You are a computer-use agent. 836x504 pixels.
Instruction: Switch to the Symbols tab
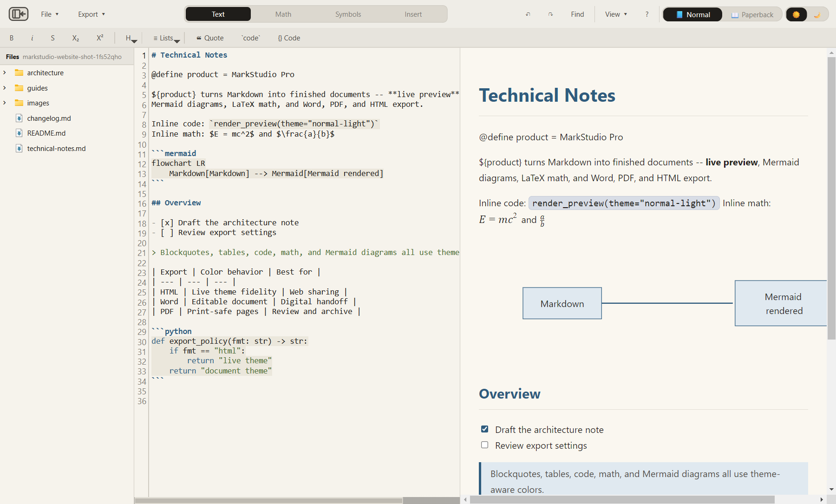click(348, 14)
